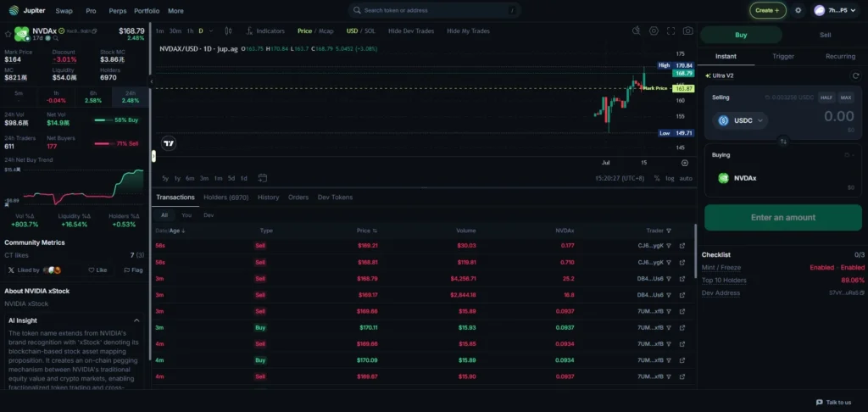Open the interval dropdown next to D
This screenshot has height=412, width=868.
(x=213, y=31)
